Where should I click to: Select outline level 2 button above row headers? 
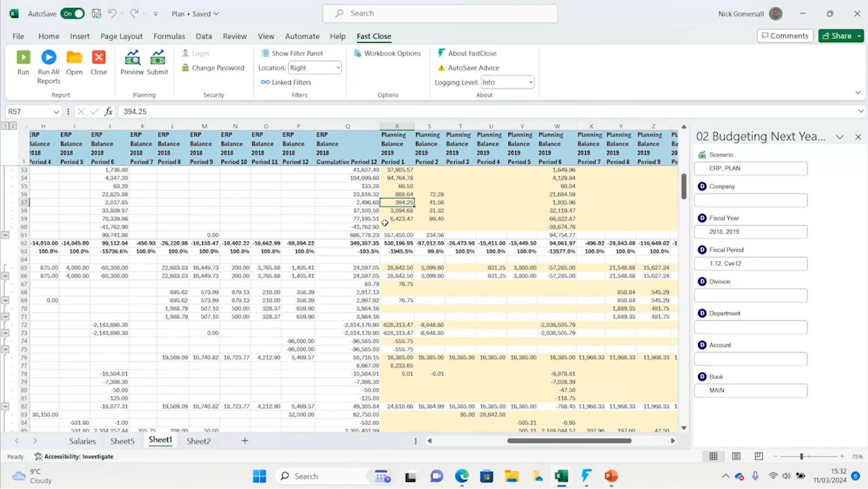(12, 126)
